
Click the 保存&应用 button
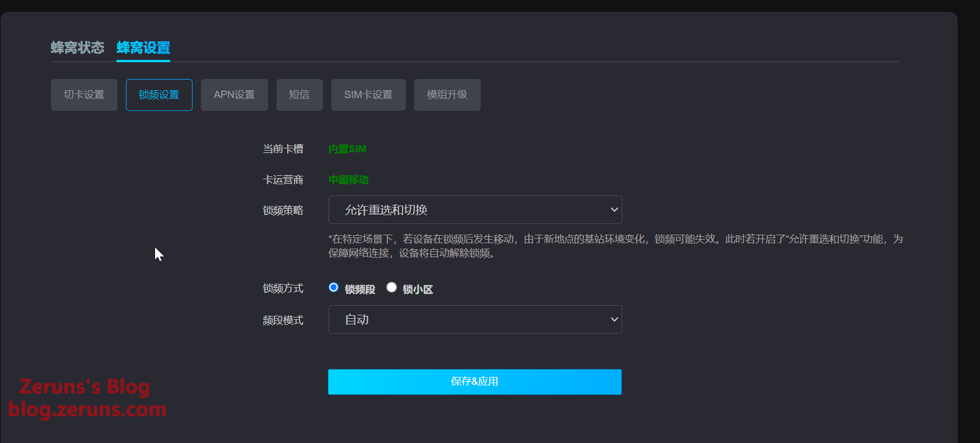[475, 381]
